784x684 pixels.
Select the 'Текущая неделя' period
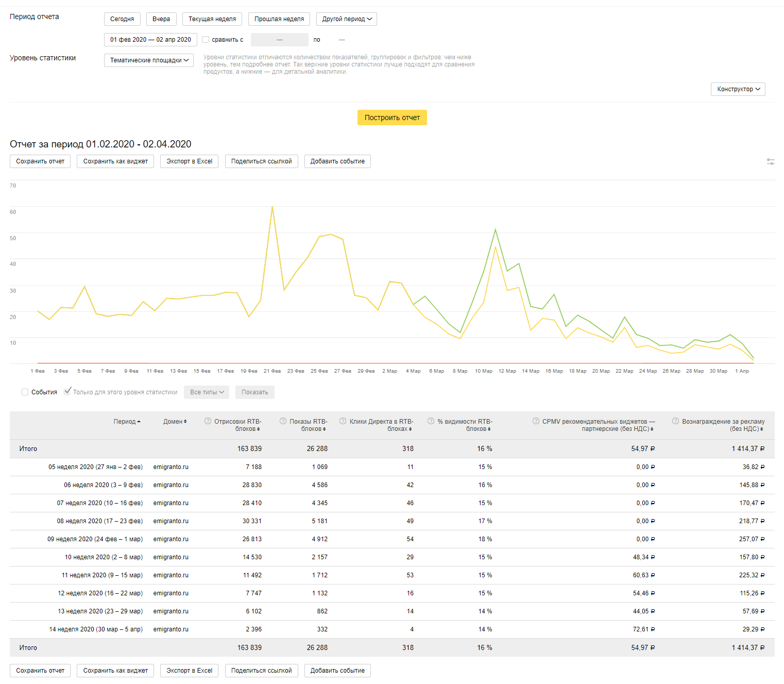pyautogui.click(x=212, y=19)
